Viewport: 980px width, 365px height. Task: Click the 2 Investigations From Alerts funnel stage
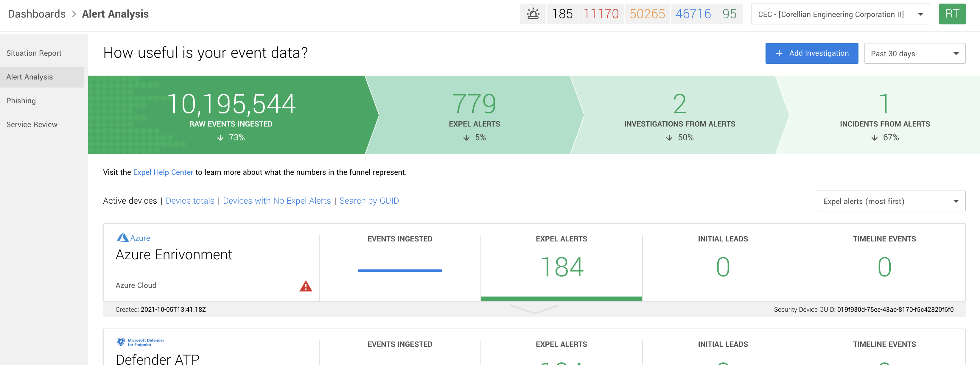tap(679, 115)
